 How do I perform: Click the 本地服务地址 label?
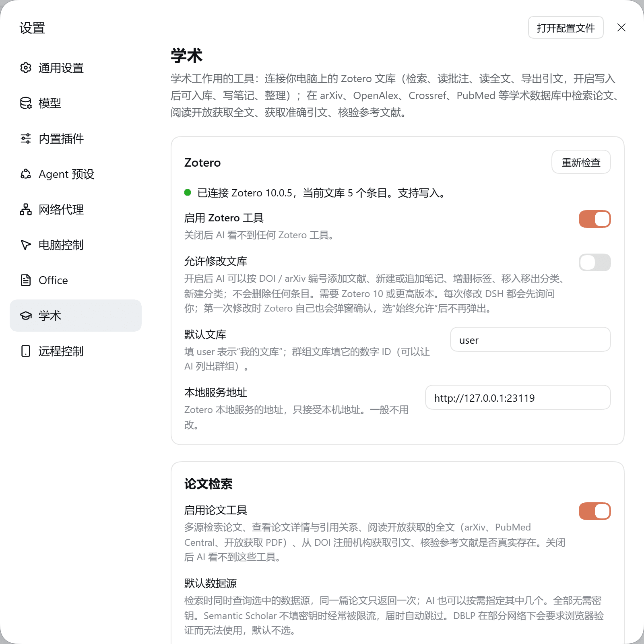point(216,392)
